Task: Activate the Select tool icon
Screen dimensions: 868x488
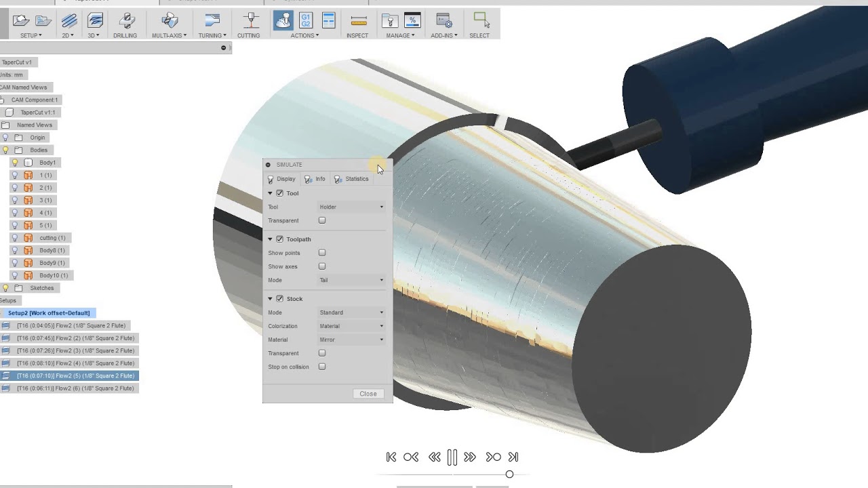Action: [x=480, y=19]
